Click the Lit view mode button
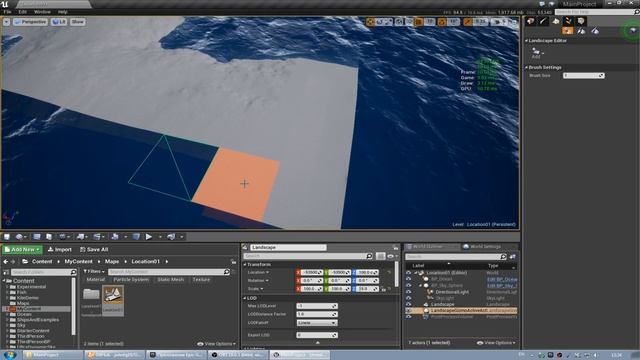 59,22
